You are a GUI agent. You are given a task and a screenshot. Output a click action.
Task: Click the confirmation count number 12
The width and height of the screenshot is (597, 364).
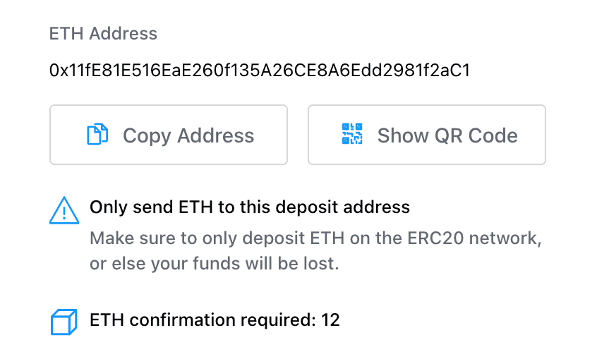click(330, 320)
